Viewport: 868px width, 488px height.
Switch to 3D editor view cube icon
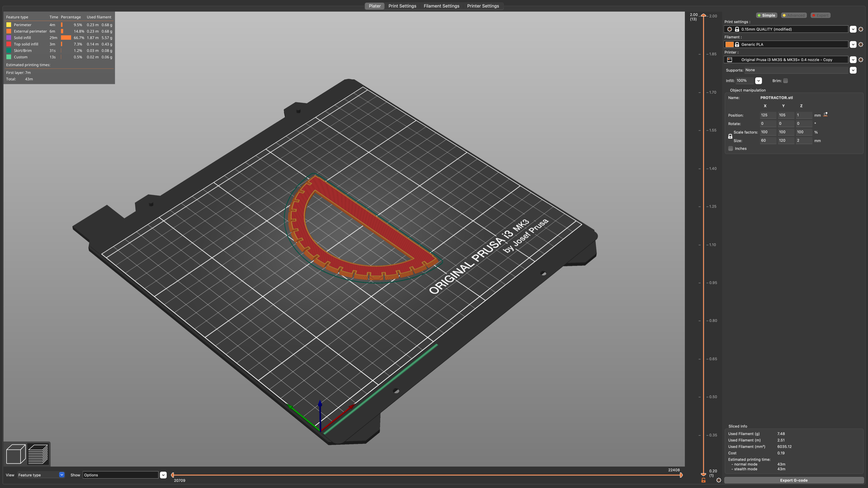click(x=16, y=454)
